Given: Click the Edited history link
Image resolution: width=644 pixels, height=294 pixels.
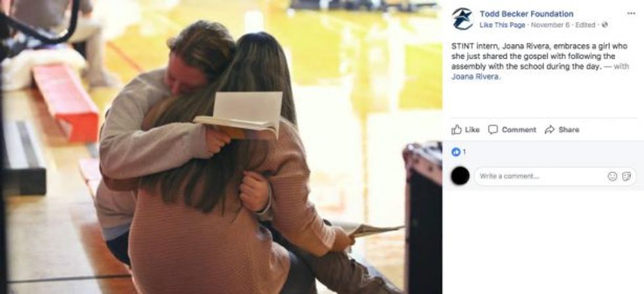Looking at the screenshot, I should tap(586, 25).
